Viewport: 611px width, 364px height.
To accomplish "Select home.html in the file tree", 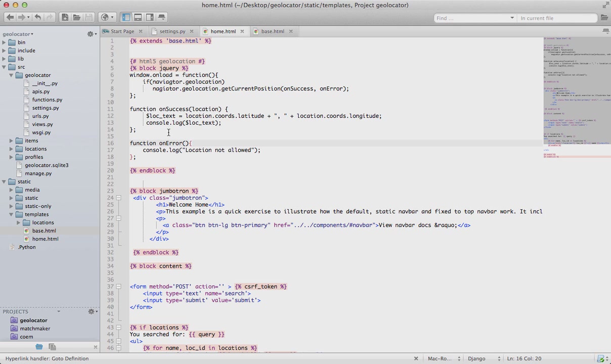I will tap(45, 239).
